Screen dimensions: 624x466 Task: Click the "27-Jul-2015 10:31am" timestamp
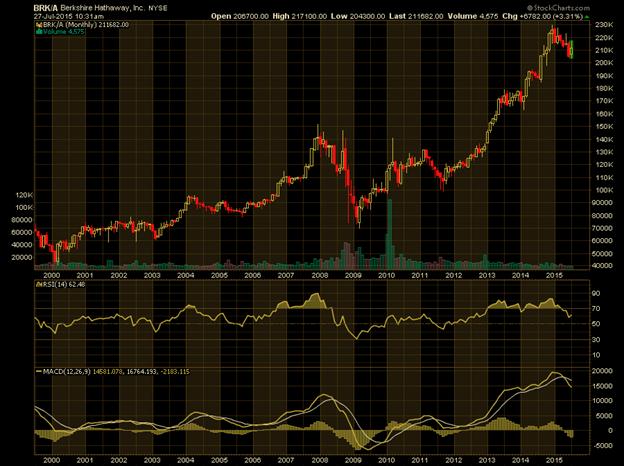pos(68,16)
